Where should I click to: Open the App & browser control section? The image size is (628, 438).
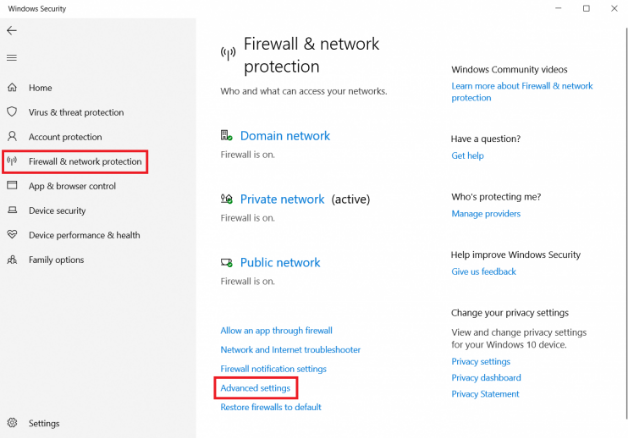tap(72, 186)
